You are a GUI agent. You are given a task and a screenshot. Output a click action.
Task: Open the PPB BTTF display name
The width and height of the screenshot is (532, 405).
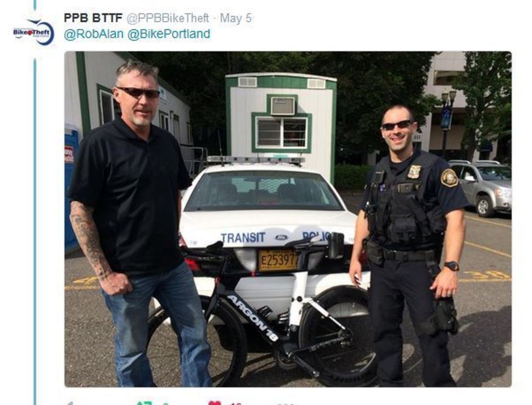coord(93,18)
